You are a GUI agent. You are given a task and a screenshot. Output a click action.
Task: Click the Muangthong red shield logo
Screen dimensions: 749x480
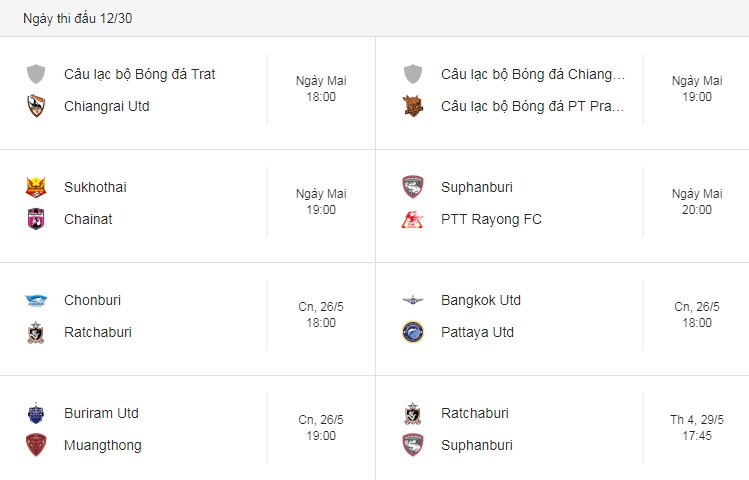tap(36, 445)
